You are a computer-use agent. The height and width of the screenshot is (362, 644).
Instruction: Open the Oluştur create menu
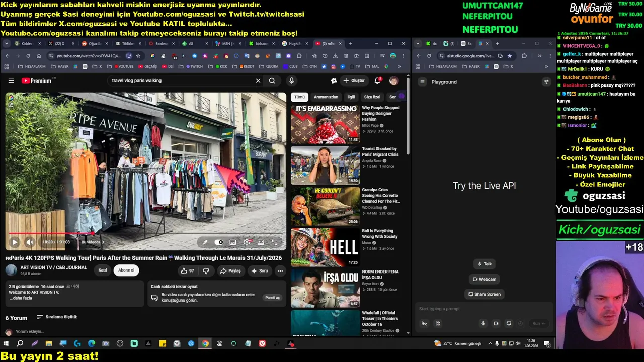pos(354,81)
